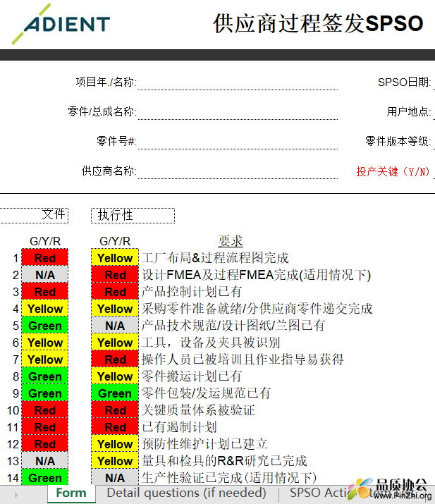Click the 用户地点 label

click(409, 112)
